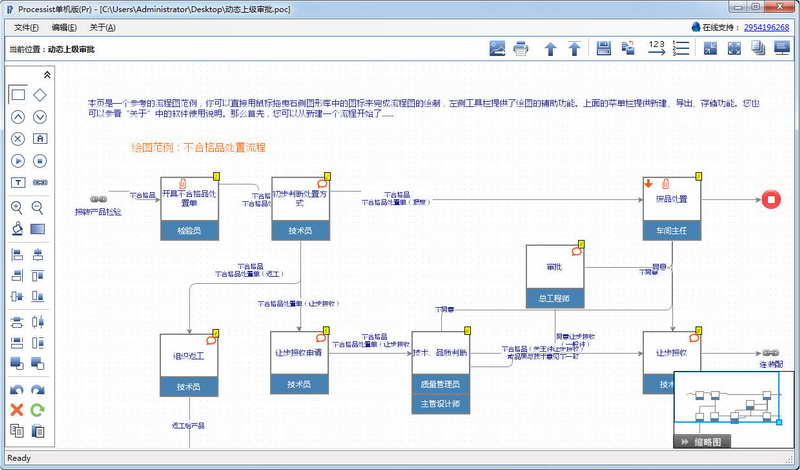The height and width of the screenshot is (470, 800).
Task: Click the green refresh icon
Action: click(x=38, y=410)
